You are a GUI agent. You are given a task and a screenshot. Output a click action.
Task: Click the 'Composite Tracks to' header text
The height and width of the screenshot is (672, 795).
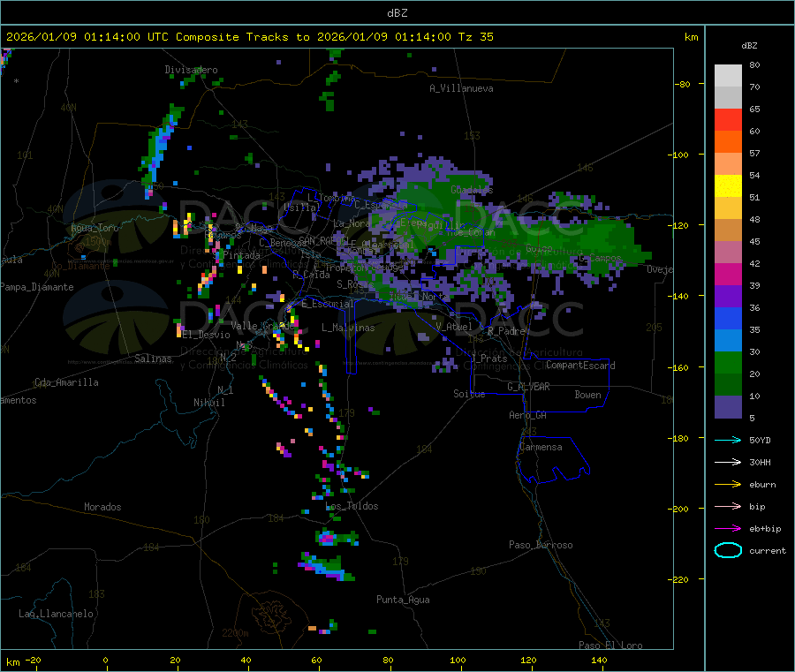243,37
